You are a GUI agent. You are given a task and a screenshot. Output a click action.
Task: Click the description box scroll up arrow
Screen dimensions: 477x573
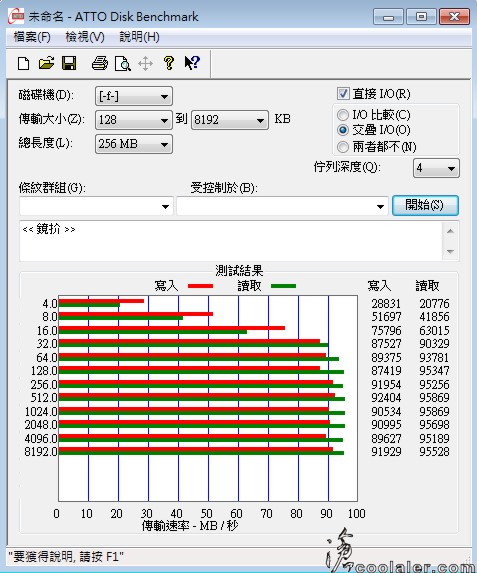point(450,231)
